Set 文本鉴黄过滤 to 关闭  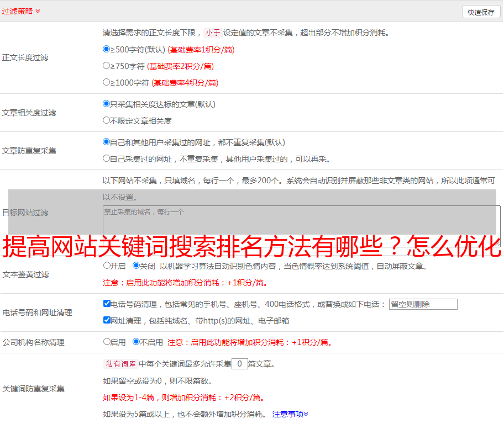pos(136,266)
